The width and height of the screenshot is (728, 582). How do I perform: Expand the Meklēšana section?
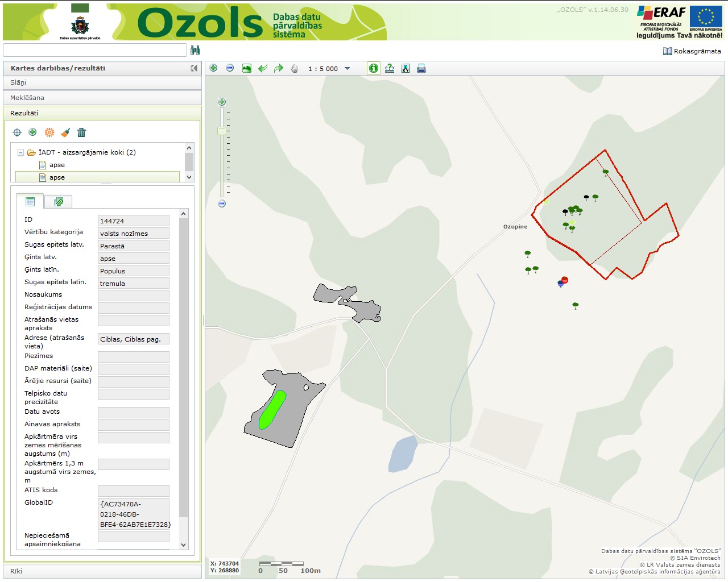[102, 98]
